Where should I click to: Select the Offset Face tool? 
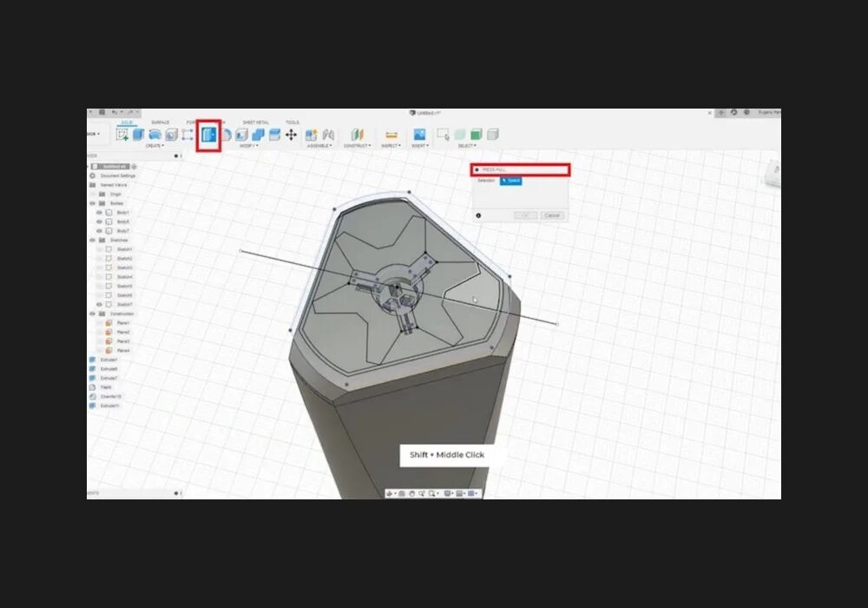click(x=274, y=135)
